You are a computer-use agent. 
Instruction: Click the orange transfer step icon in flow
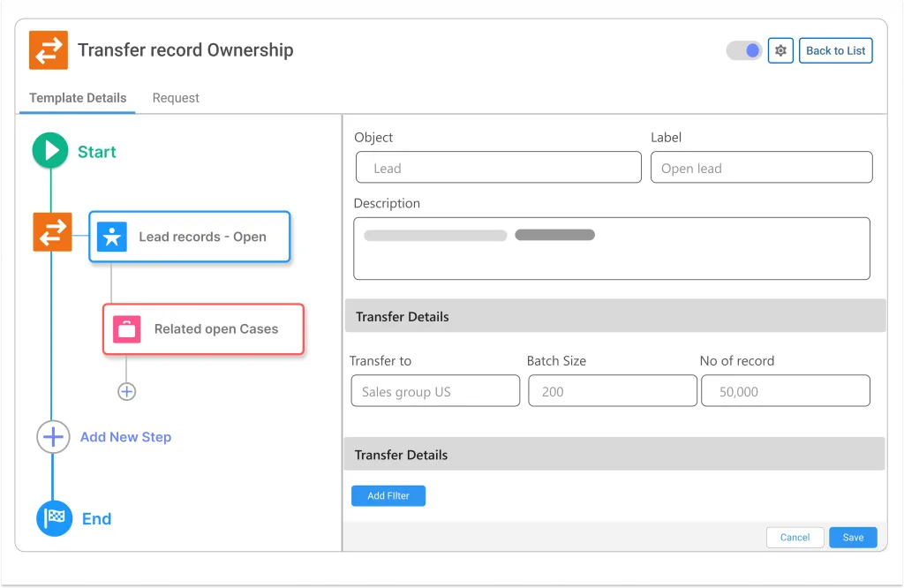pos(53,232)
